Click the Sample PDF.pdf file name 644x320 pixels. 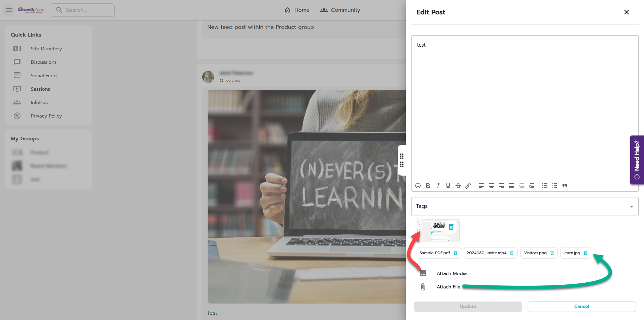pyautogui.click(x=435, y=253)
